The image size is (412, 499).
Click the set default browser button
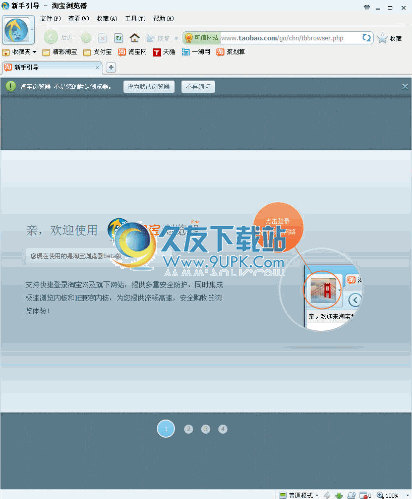149,87
